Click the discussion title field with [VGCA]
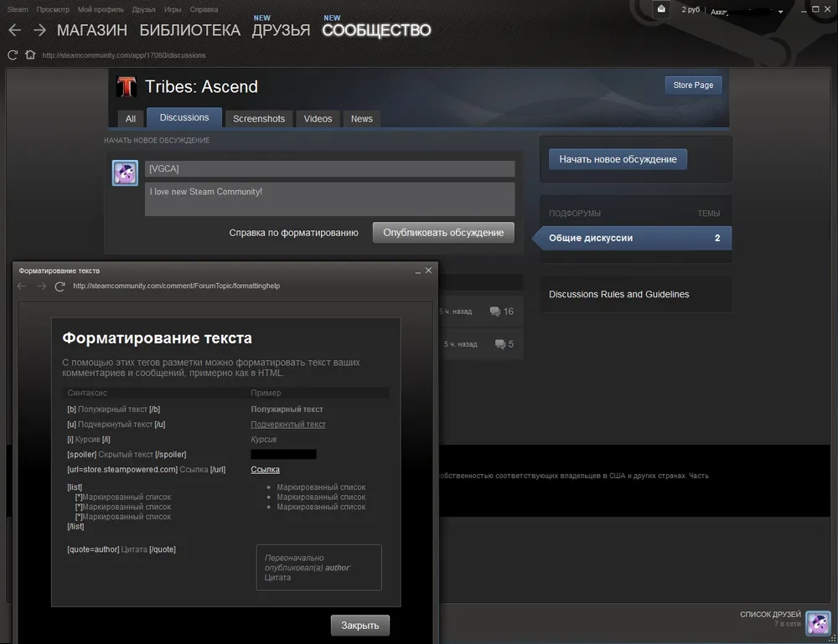 pyautogui.click(x=329, y=169)
